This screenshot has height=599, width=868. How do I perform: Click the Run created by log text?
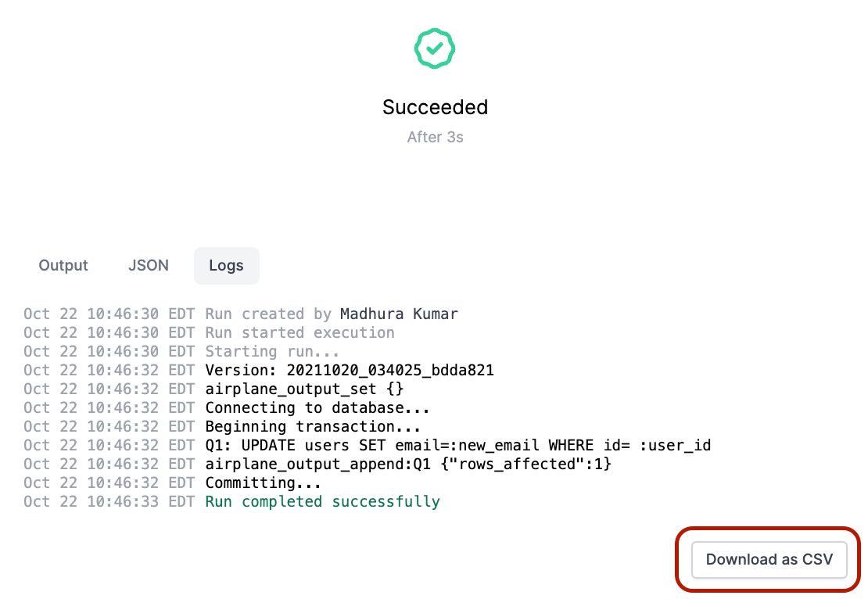[x=268, y=314]
